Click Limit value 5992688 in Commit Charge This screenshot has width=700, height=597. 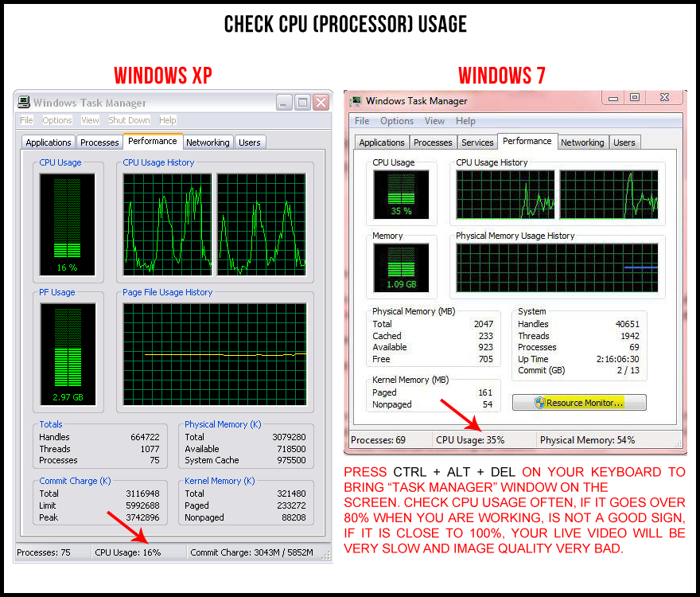pos(142,505)
